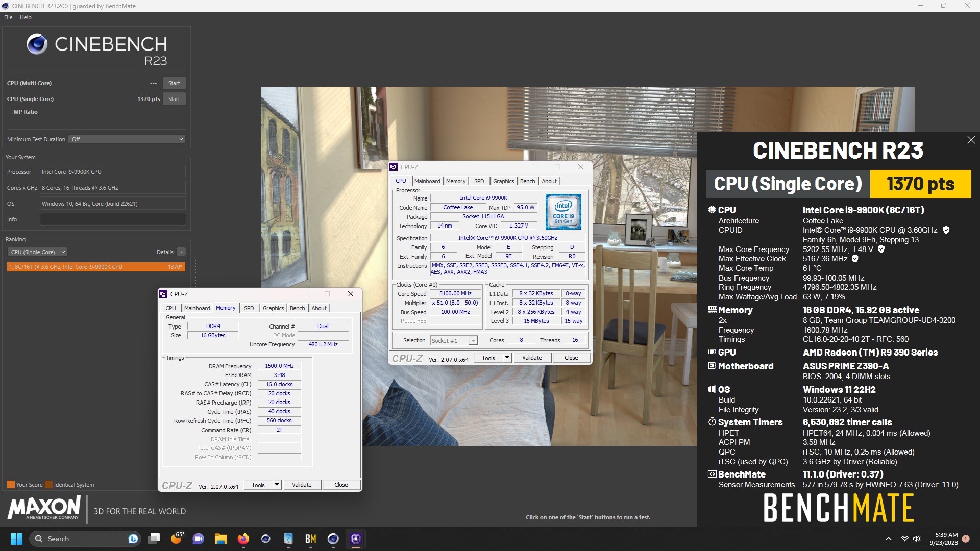This screenshot has height=551, width=980.
Task: Open About tab in upper CPU-Z window
Action: [x=549, y=181]
